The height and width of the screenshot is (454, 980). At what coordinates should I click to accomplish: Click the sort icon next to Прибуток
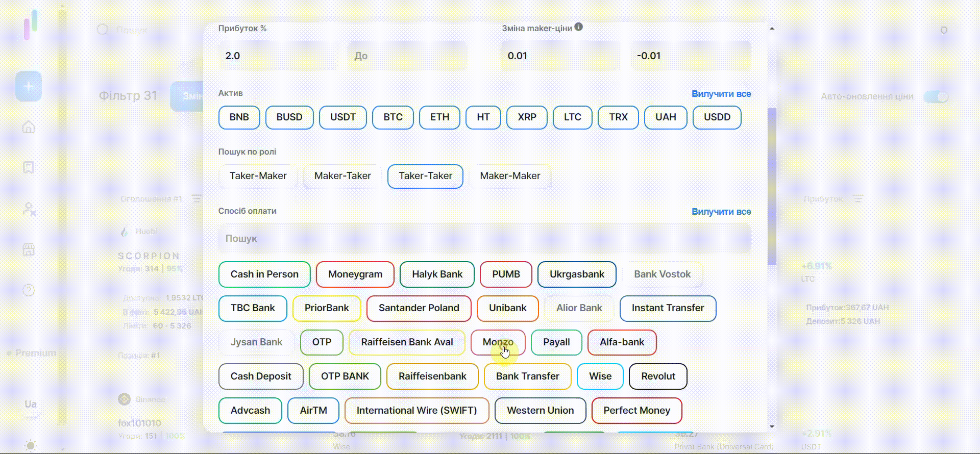858,198
